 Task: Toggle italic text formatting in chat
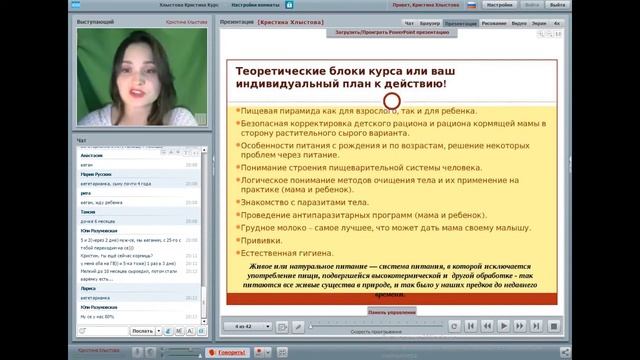click(168, 331)
